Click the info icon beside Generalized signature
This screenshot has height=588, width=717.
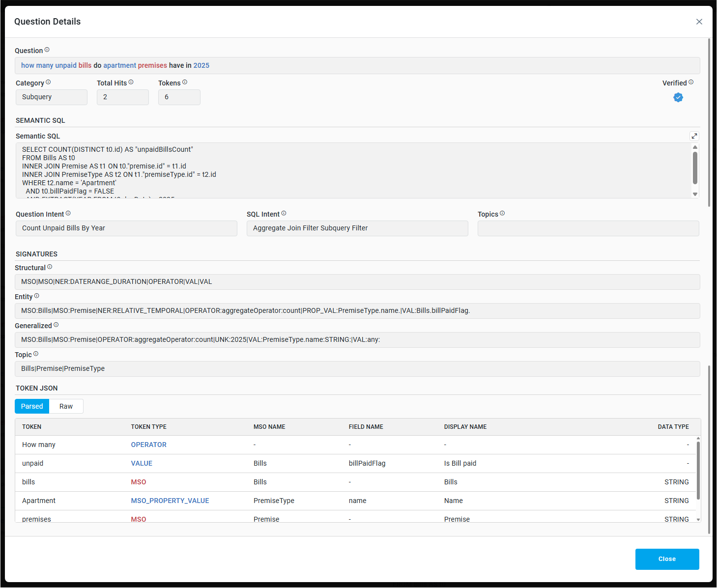click(x=56, y=325)
